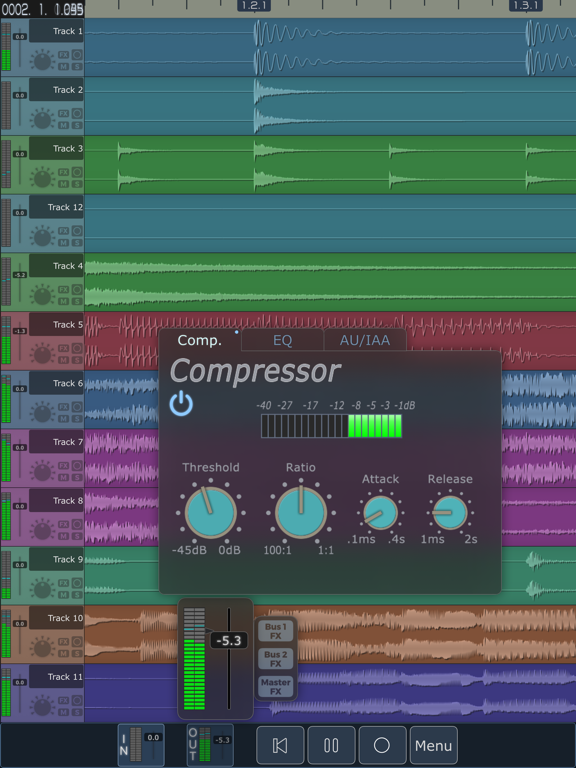Arm Track 8 for recording

click(x=77, y=525)
